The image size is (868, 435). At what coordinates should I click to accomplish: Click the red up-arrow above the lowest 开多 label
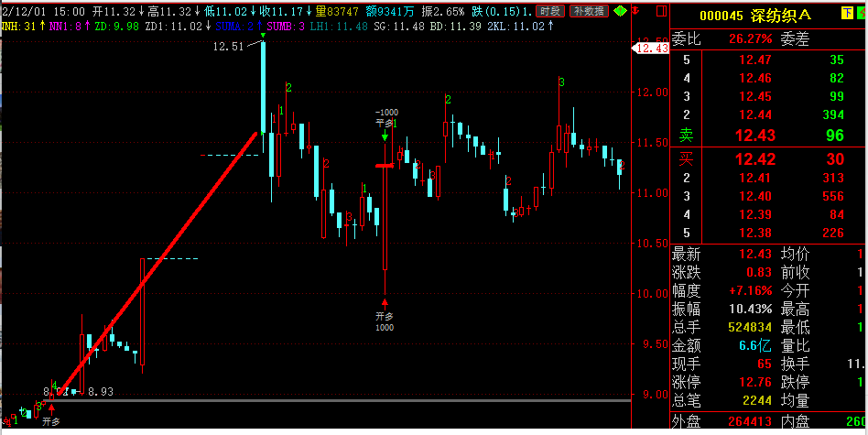(51, 409)
